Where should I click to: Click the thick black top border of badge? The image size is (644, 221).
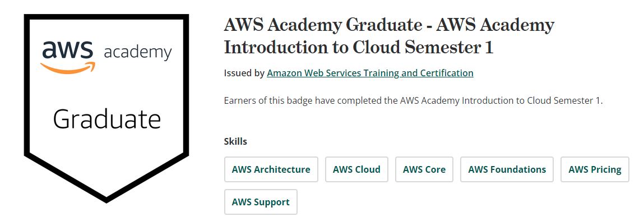pyautogui.click(x=106, y=16)
